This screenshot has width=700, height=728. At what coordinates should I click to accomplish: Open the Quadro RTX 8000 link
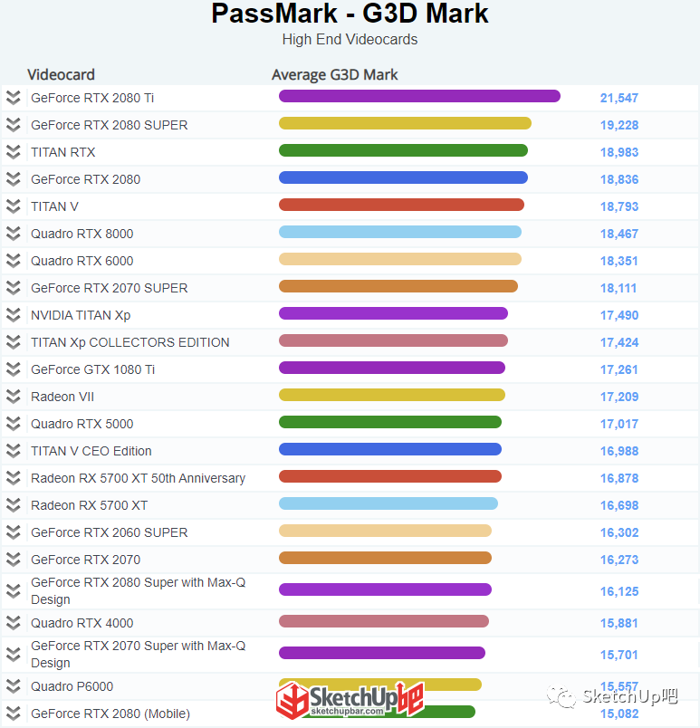click(x=82, y=234)
